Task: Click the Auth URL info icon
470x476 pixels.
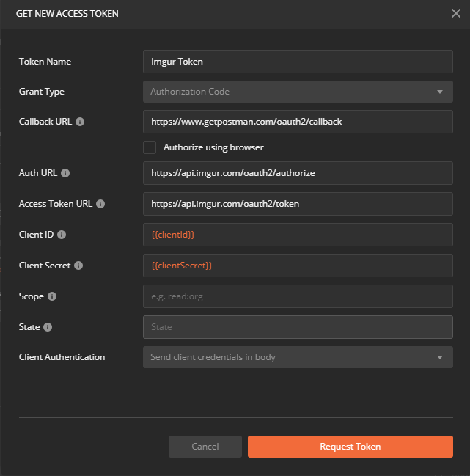Action: (x=65, y=173)
